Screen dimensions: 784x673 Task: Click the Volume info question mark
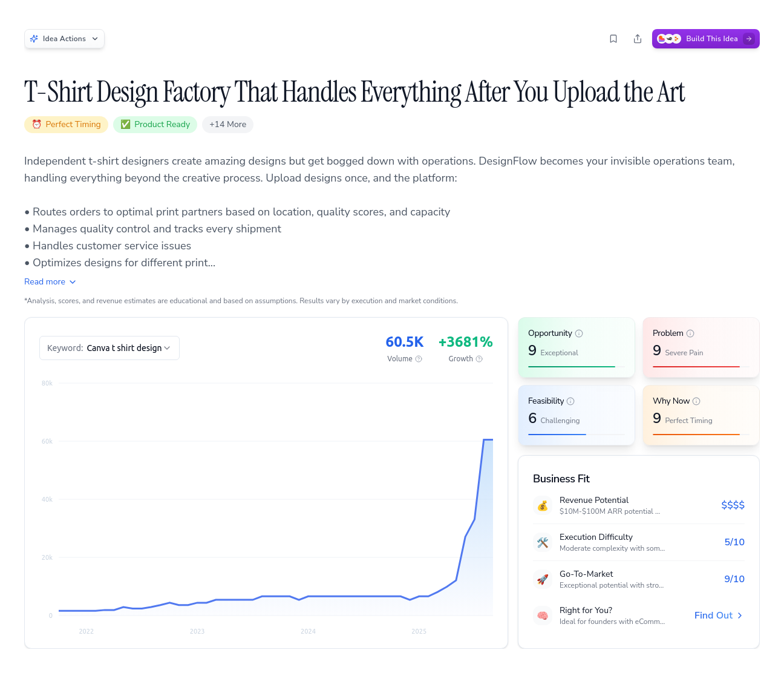point(419,358)
